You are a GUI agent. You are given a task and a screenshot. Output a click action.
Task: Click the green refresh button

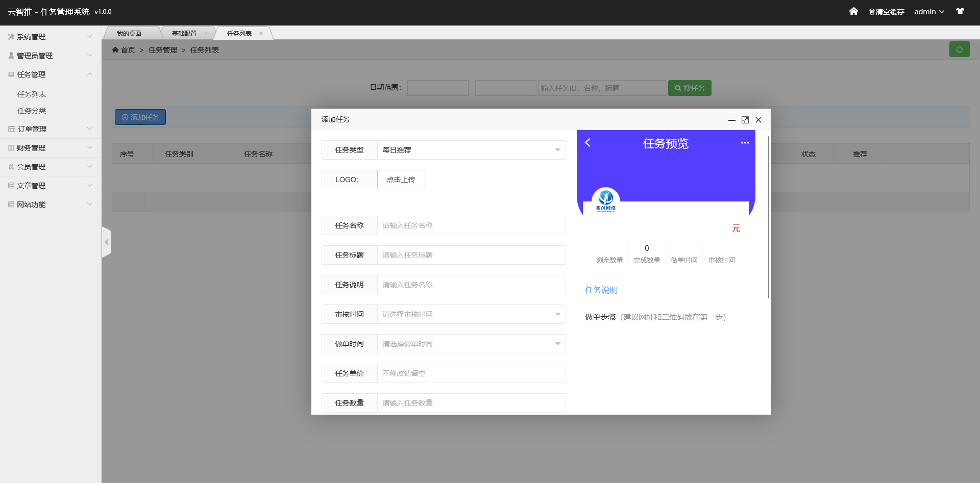coord(959,49)
